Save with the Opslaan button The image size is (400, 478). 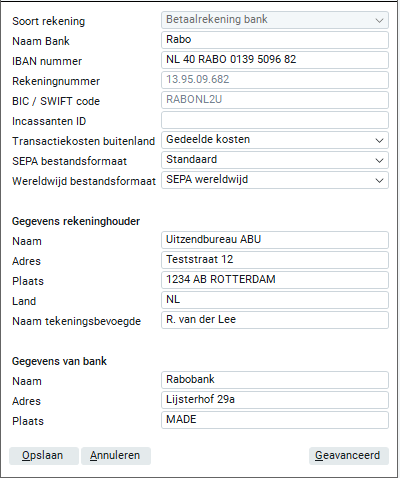coord(44,456)
